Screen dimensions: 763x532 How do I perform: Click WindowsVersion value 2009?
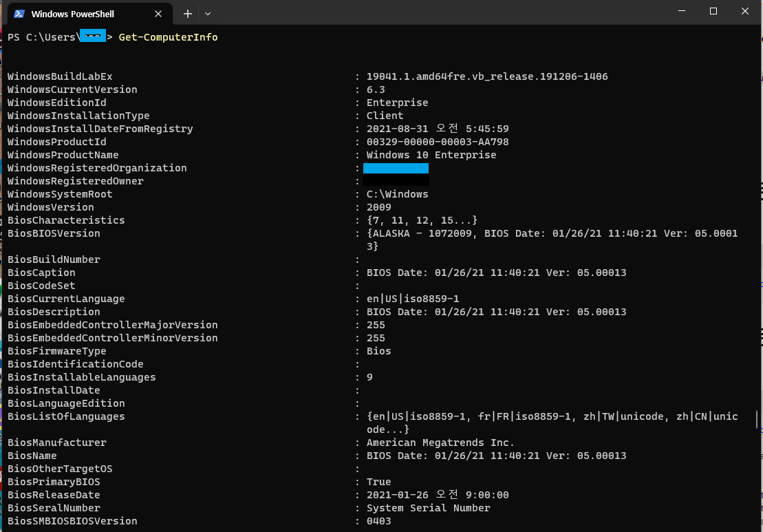(378, 207)
